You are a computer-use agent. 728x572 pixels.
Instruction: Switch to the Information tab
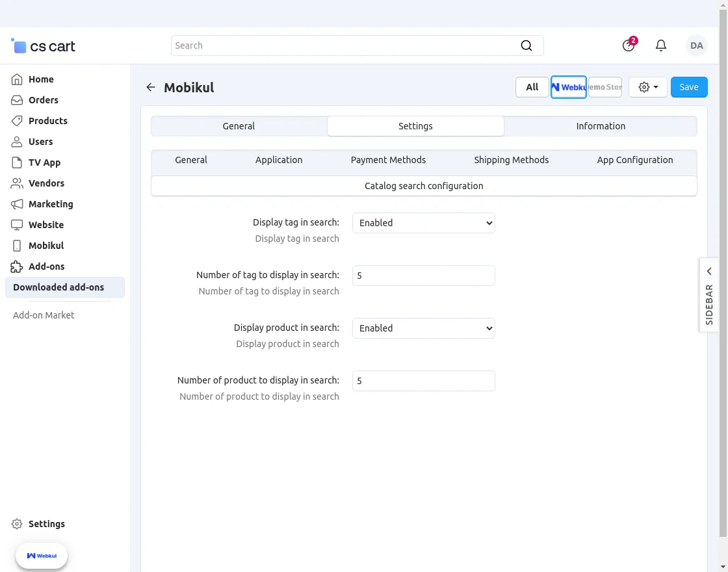click(600, 126)
